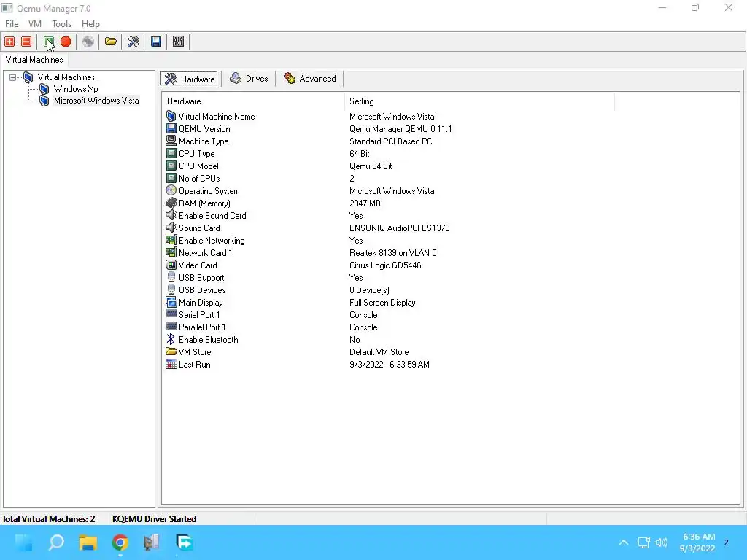Click the Enable Networking card icon

[x=171, y=240]
